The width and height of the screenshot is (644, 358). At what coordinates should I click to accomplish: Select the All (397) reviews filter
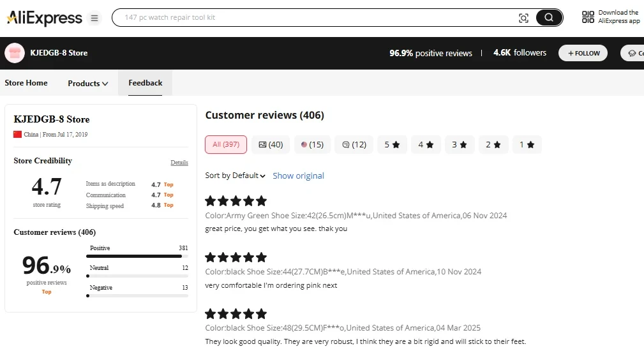pos(226,144)
